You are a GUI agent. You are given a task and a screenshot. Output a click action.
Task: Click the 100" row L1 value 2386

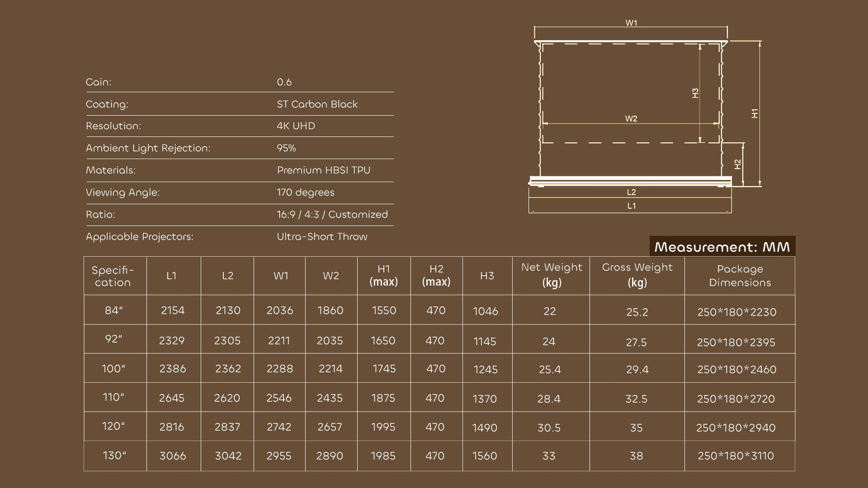(x=173, y=369)
